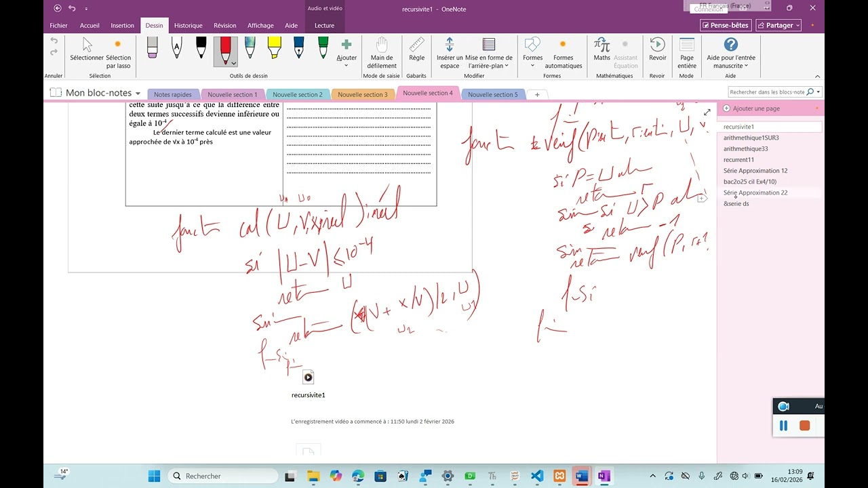Click Revoir ink replay
This screenshot has width=868, height=488.
[658, 49]
